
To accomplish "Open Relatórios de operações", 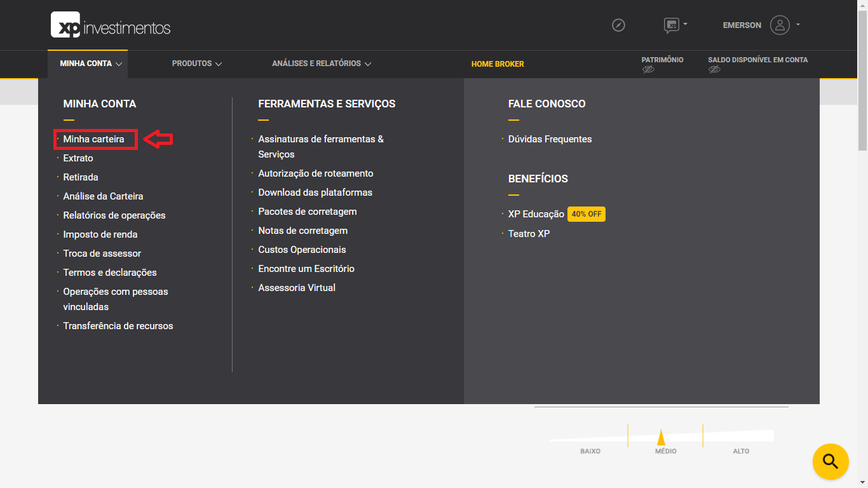I will point(114,215).
